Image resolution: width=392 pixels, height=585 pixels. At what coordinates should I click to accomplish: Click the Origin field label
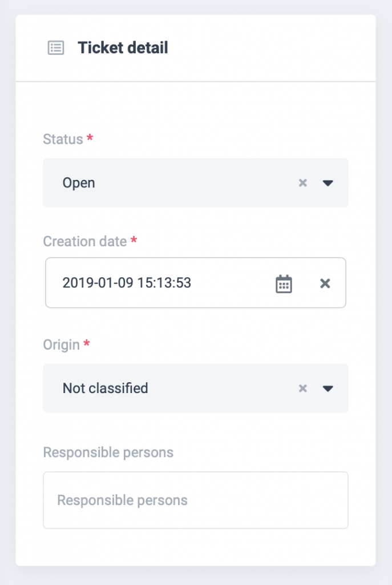pos(61,344)
